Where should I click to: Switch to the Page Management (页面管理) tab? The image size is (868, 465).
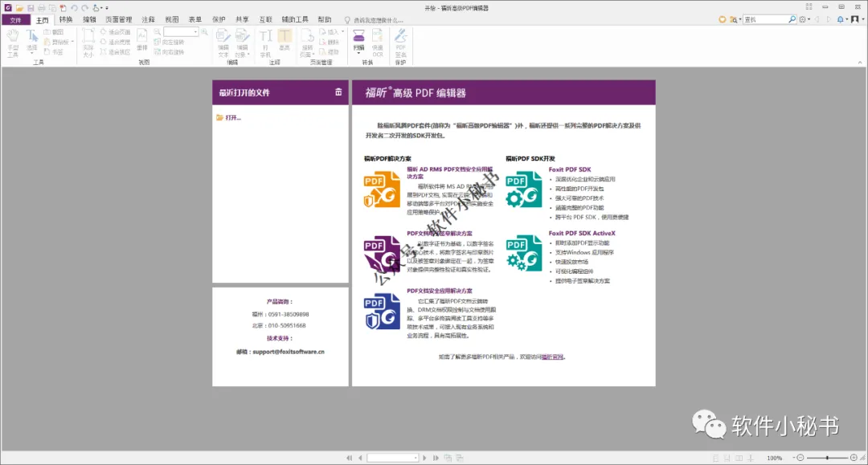tap(118, 20)
